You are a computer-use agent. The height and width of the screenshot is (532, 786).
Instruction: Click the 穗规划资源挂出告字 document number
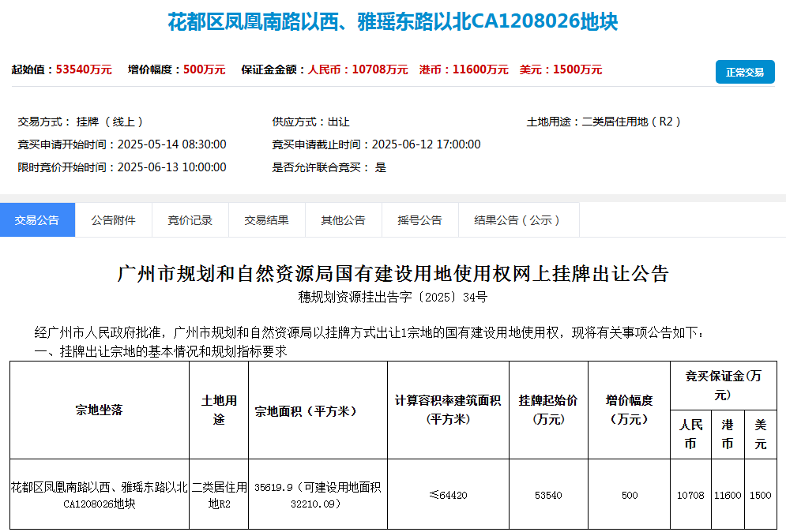tap(393, 298)
